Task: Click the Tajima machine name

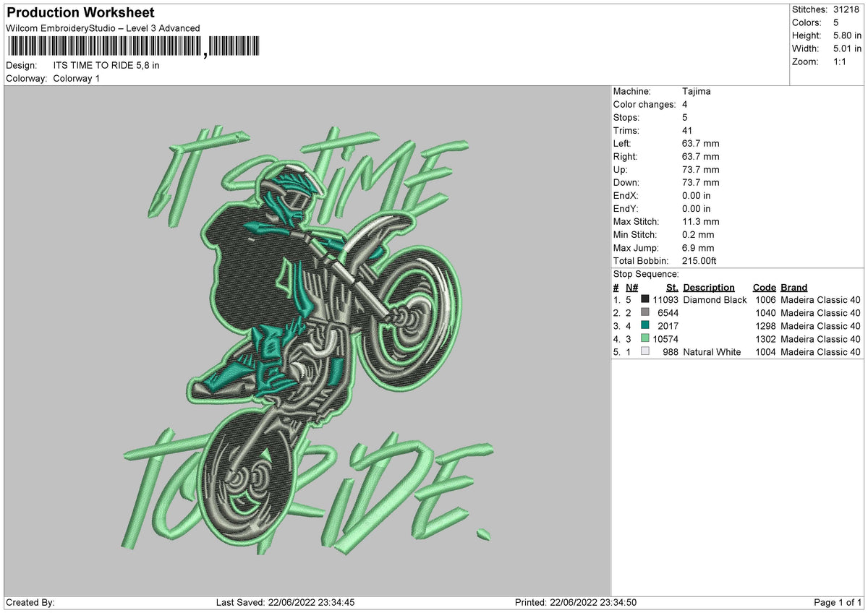Action: [696, 91]
